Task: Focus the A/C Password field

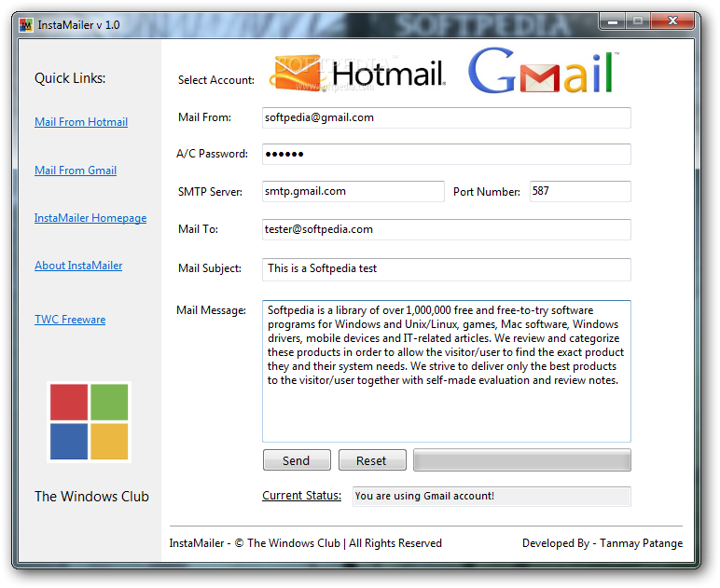Action: tap(447, 154)
